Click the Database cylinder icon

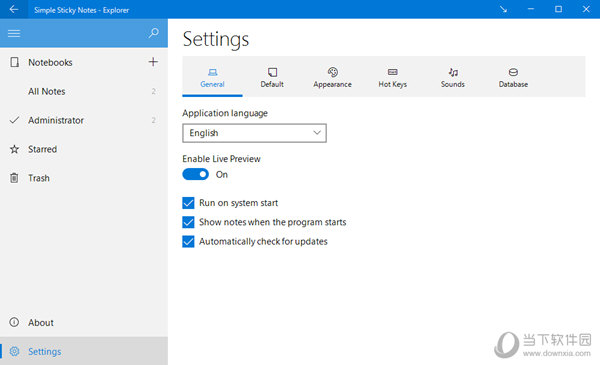click(513, 72)
